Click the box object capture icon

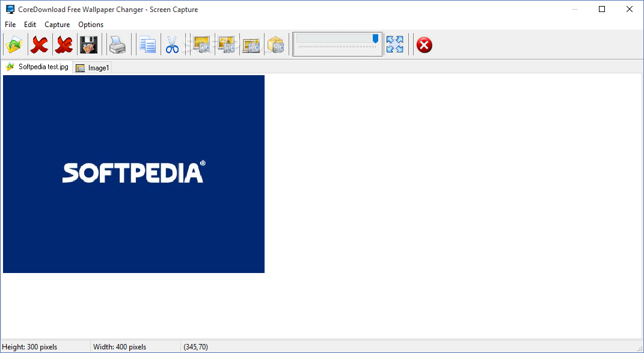[x=275, y=45]
